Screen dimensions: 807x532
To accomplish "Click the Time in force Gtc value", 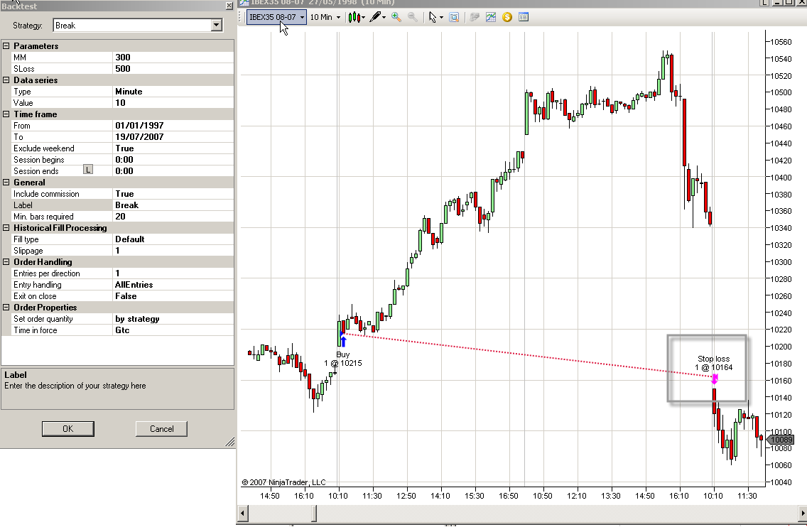I will 173,330.
